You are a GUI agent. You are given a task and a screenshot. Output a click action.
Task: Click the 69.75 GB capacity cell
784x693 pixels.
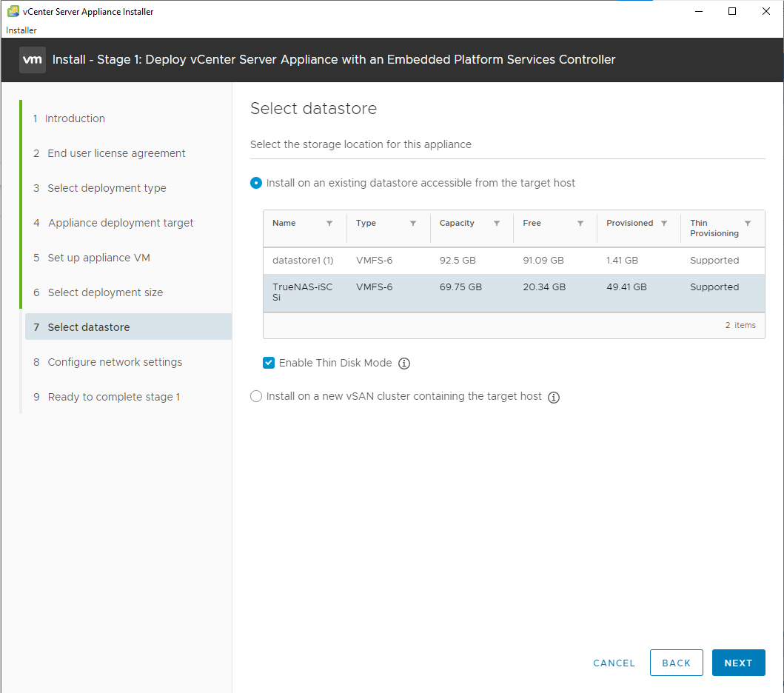tap(460, 287)
